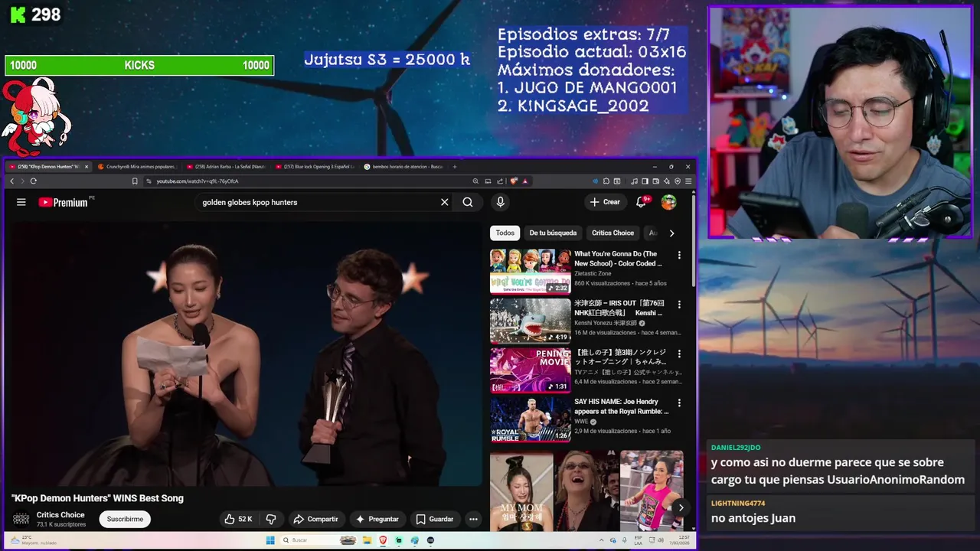Open Brave browser from taskbar
980x551 pixels.
383,540
